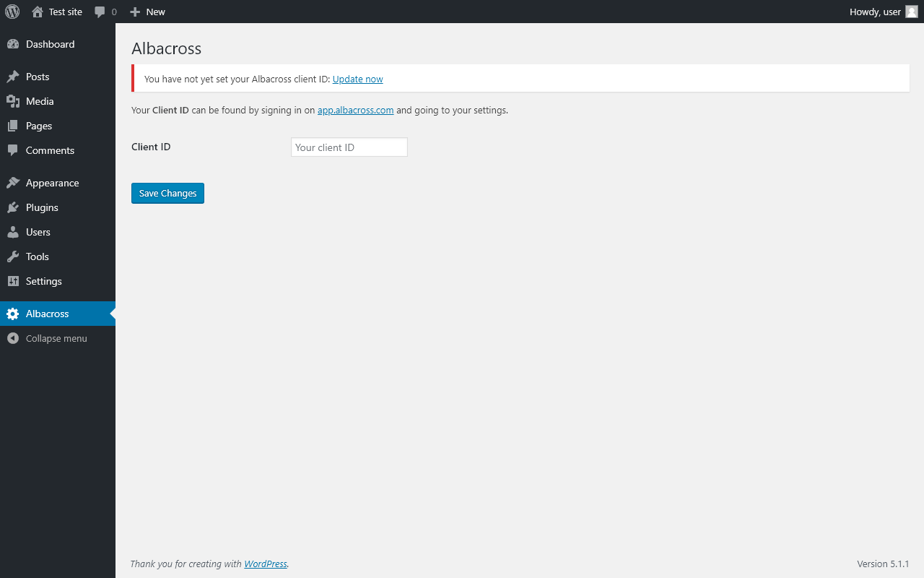Click the Tools wrench icon
This screenshot has height=578, width=924.
tap(13, 256)
